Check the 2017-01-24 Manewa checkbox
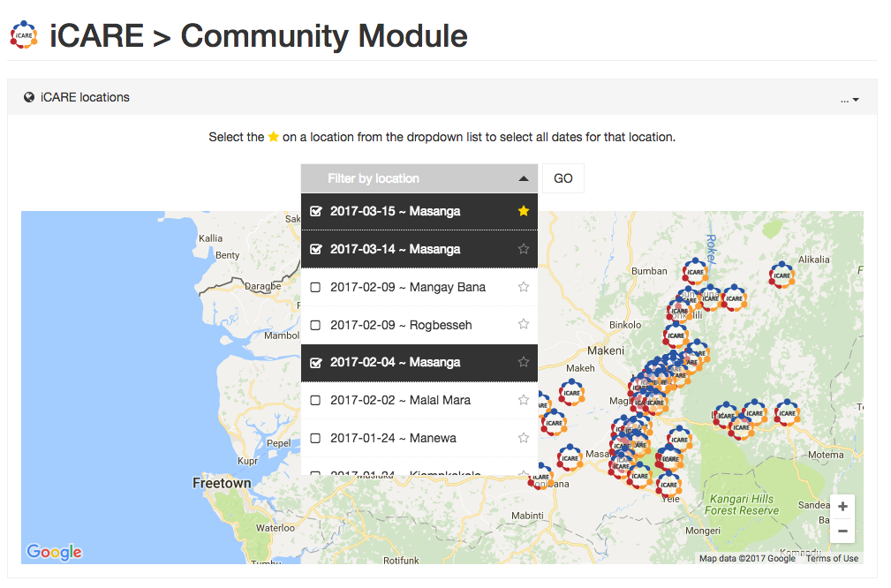 click(315, 438)
